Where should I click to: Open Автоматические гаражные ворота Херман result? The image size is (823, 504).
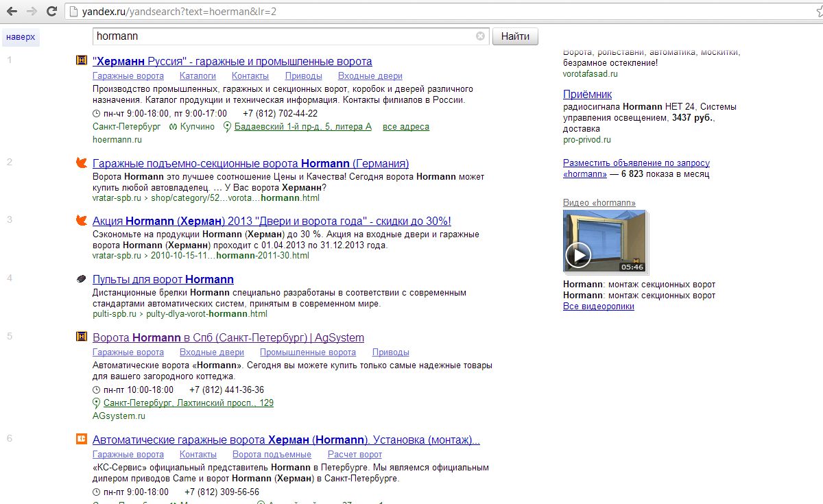point(286,440)
